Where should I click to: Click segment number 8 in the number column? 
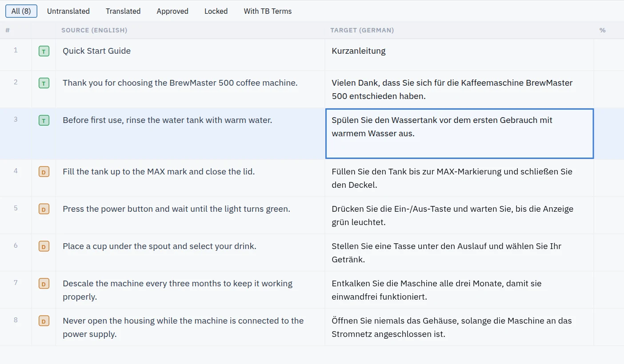tap(16, 320)
